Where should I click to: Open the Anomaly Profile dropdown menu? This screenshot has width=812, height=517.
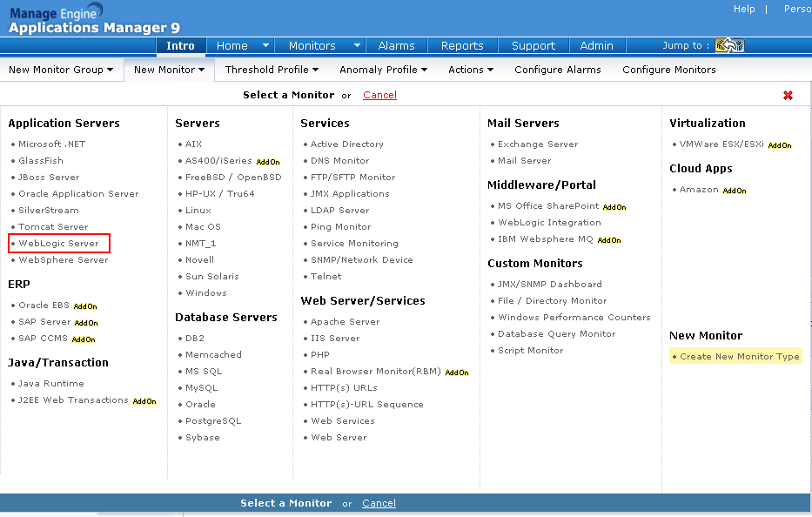click(383, 70)
